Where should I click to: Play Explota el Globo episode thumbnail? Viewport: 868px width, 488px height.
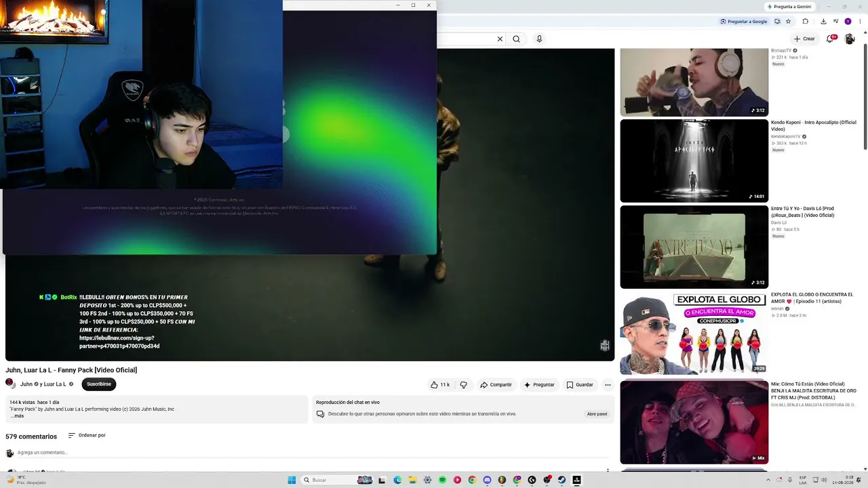click(x=694, y=333)
